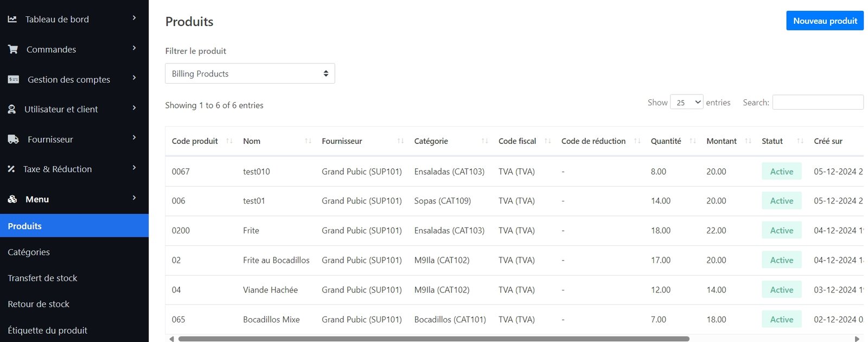This screenshot has width=868, height=342.
Task: Click the horizontal table scrollbar
Action: (434, 339)
